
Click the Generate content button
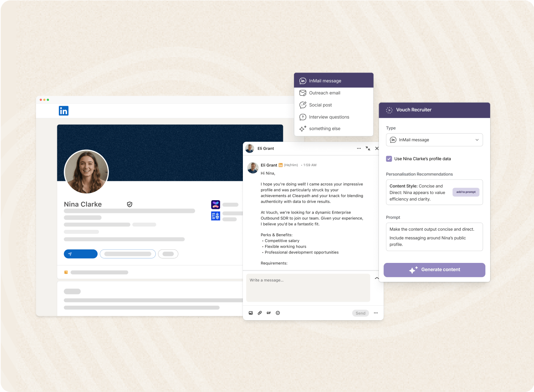pos(434,270)
